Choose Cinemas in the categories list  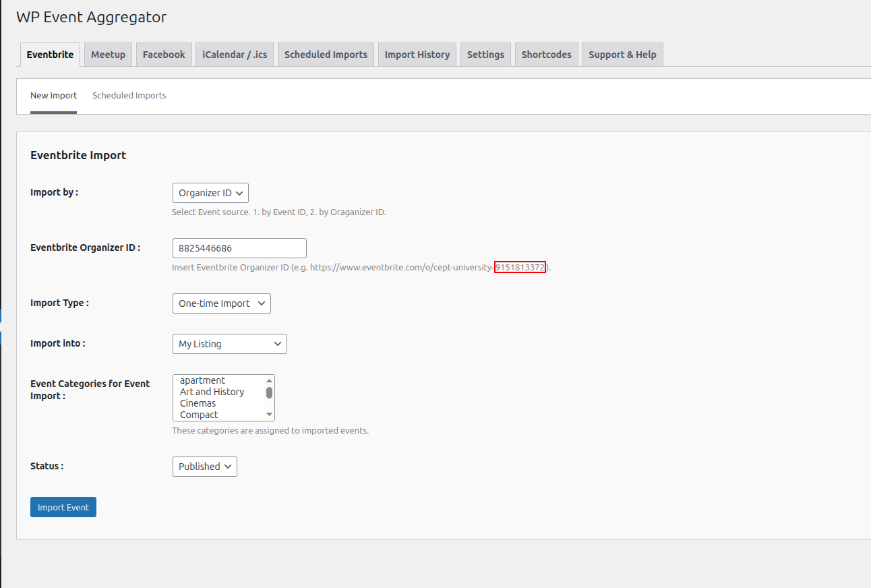(198, 403)
